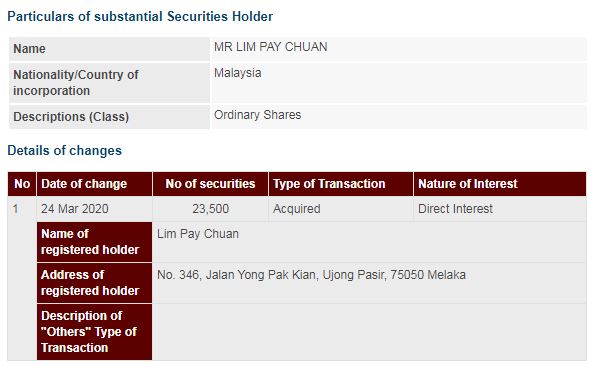Click the Direct Interest cell
Image resolution: width=595 pixels, height=369 pixels.
coord(455,209)
